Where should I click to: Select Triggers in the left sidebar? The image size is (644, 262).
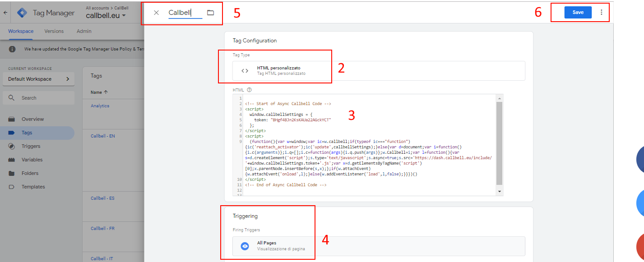point(31,146)
